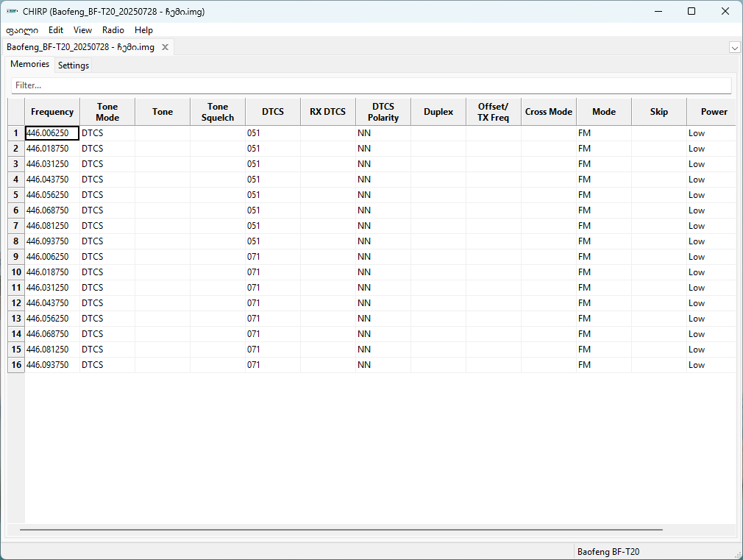This screenshot has width=743, height=560.
Task: Click the DTCS Polarity column header
Action: [383, 112]
